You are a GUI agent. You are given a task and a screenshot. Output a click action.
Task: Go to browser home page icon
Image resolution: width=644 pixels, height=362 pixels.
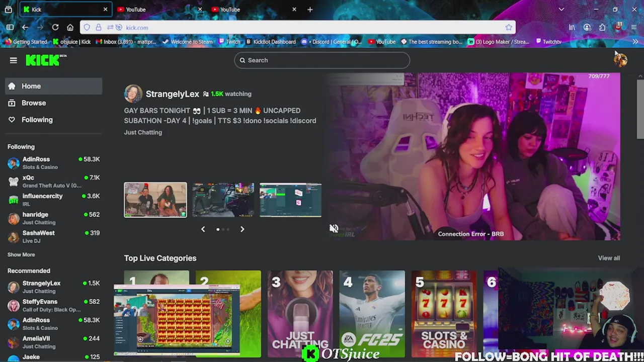(70, 28)
